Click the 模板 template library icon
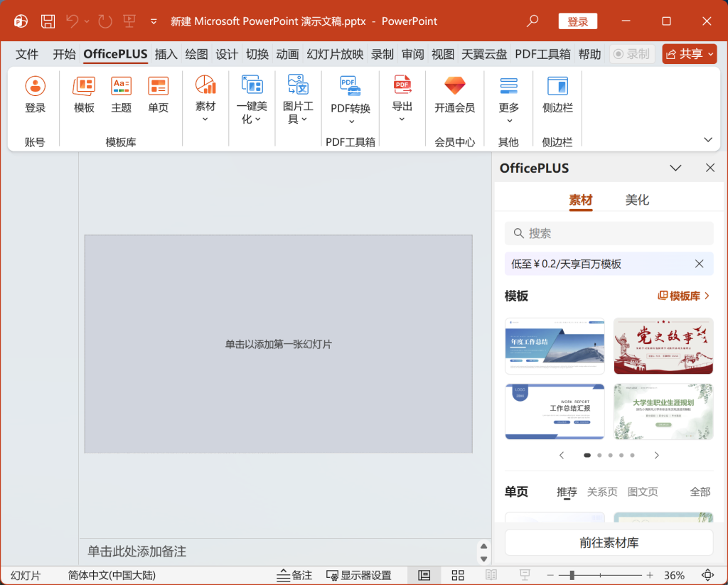The image size is (728, 585). pos(84,87)
